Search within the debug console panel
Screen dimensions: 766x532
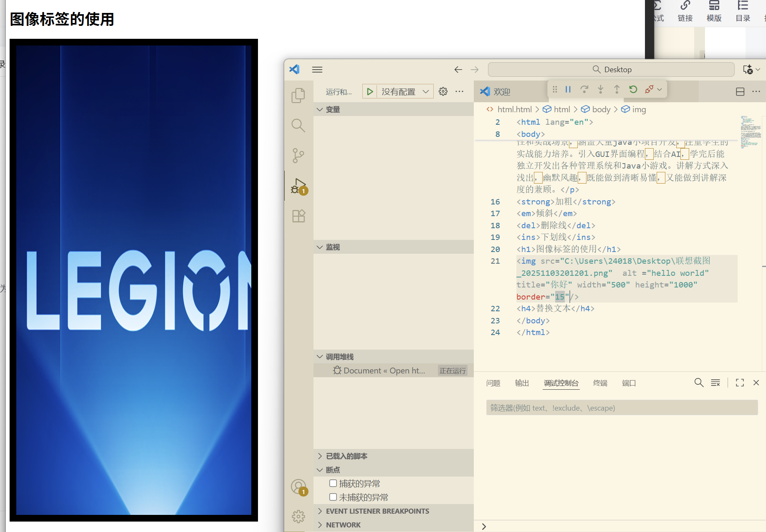699,383
